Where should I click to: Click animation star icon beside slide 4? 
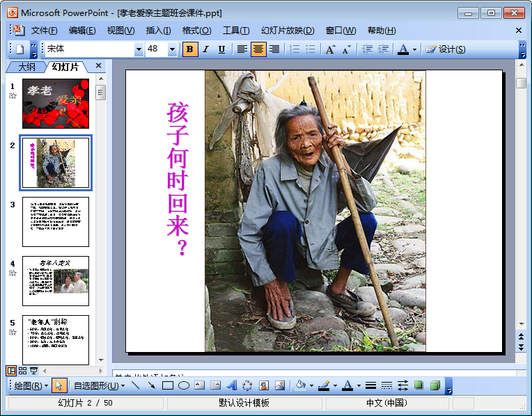[x=13, y=273]
